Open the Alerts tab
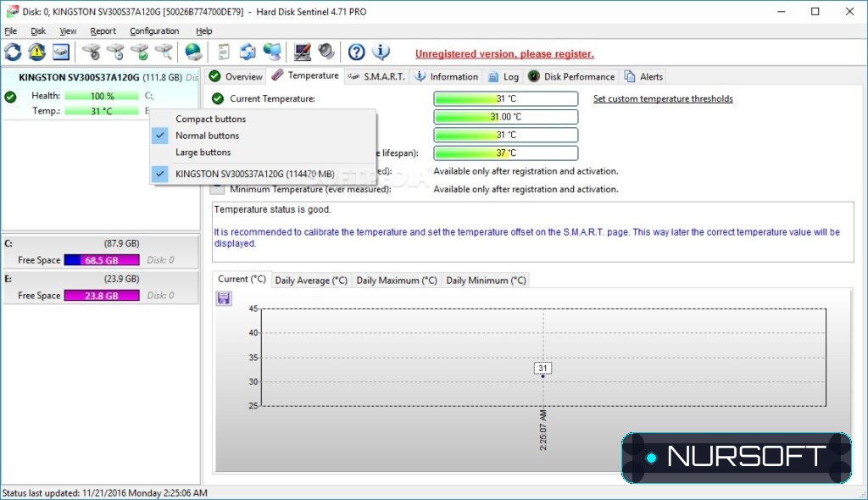868x500 pixels. 643,76
